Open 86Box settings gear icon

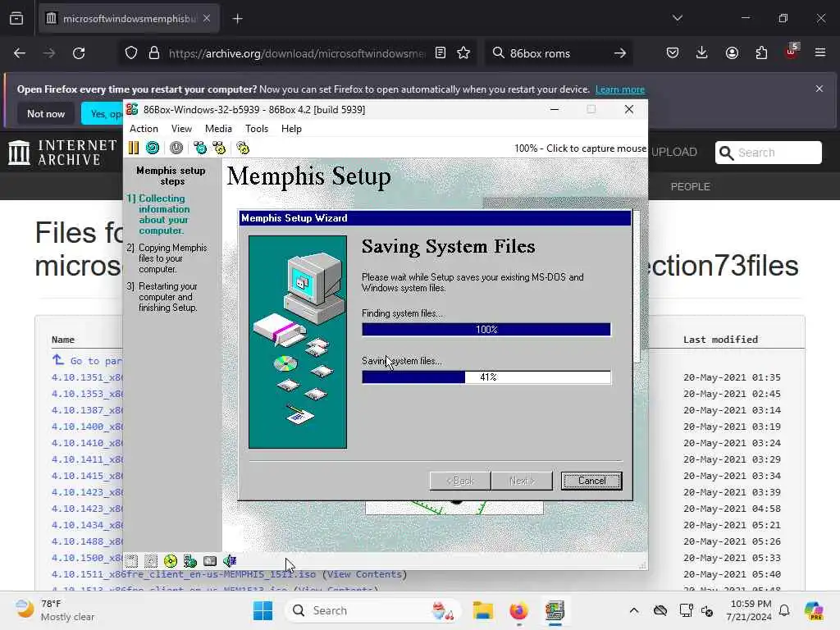click(x=243, y=148)
